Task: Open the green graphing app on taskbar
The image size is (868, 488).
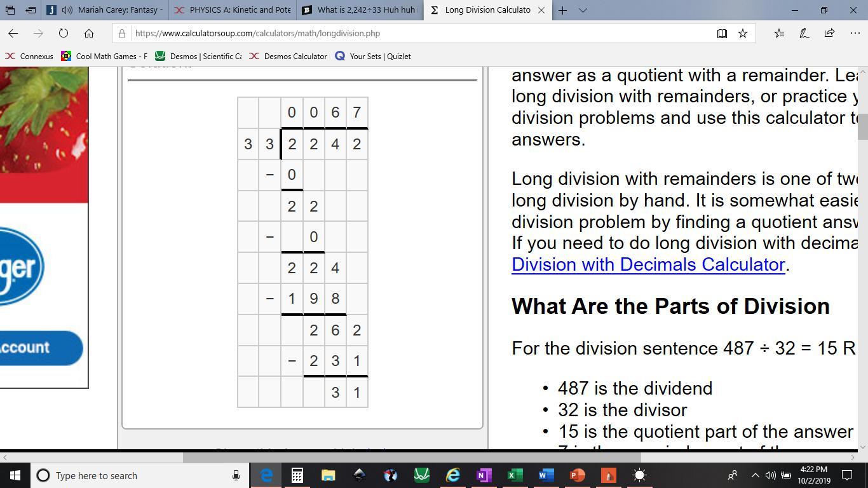Action: click(422, 475)
